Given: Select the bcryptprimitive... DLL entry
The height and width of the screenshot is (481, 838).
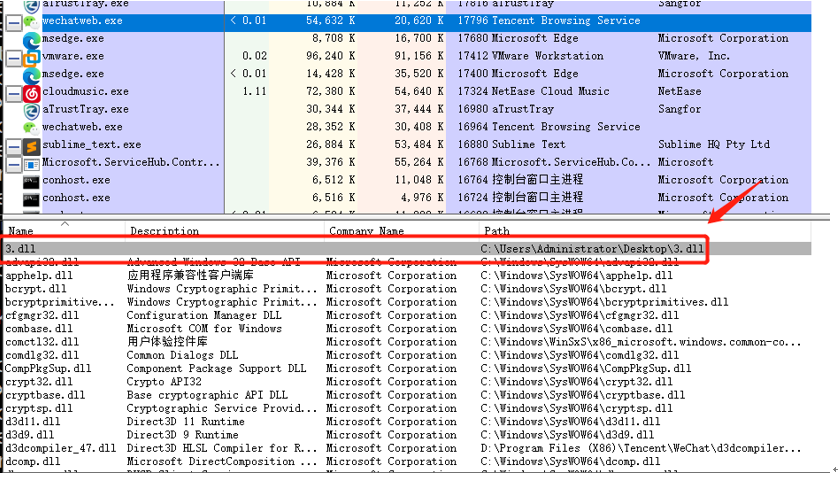Looking at the screenshot, I should (59, 302).
